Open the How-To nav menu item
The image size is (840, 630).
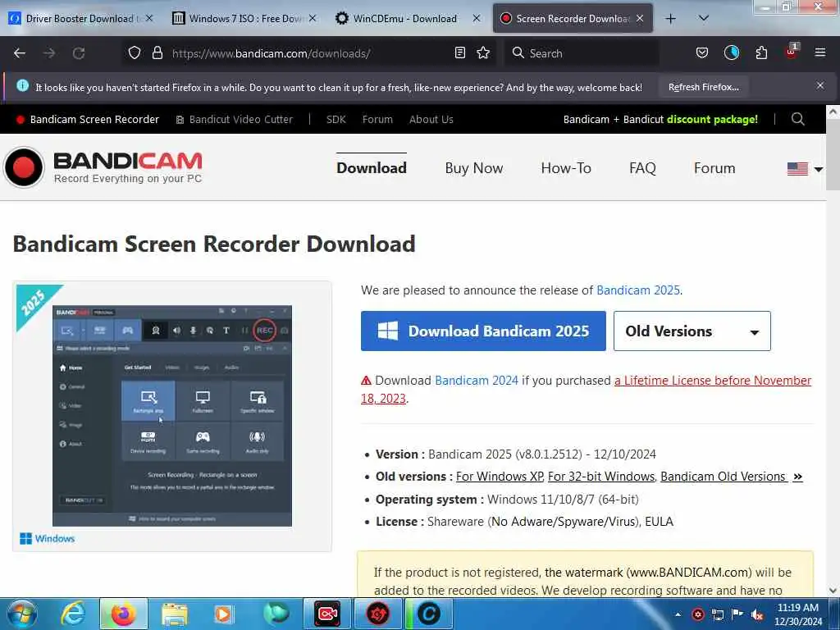tap(566, 168)
